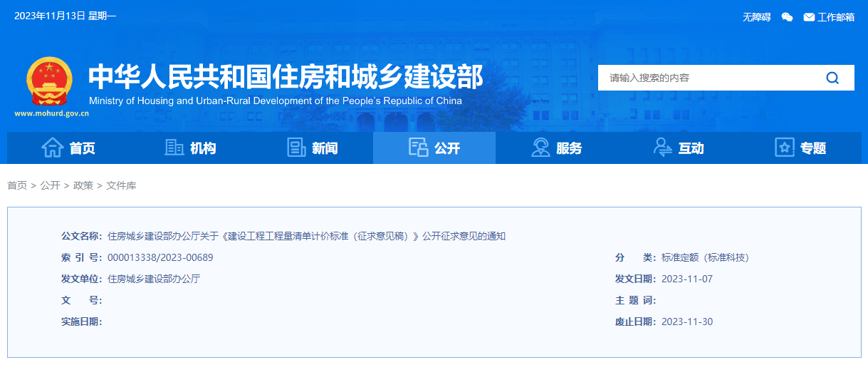Click the house icon for 首页
The image size is (868, 365).
click(53, 148)
